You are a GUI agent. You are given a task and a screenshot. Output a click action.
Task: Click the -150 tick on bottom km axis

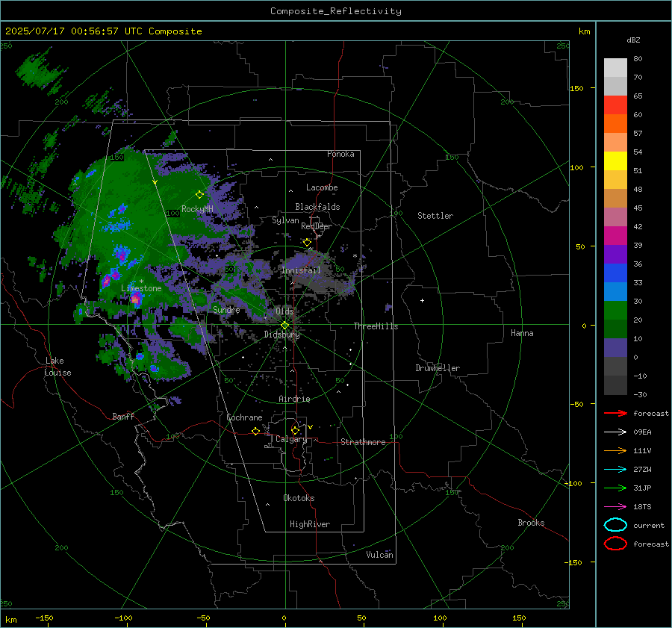(x=44, y=618)
